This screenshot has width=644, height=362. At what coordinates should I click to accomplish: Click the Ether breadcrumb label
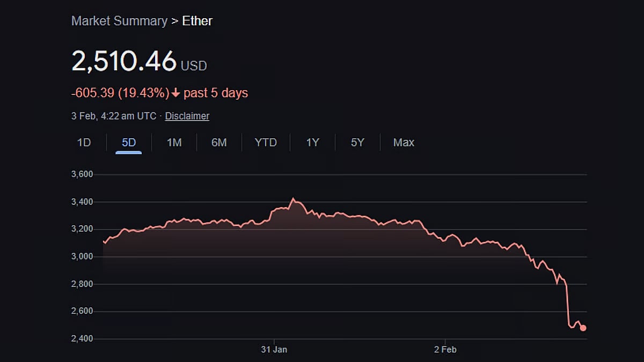[197, 21]
